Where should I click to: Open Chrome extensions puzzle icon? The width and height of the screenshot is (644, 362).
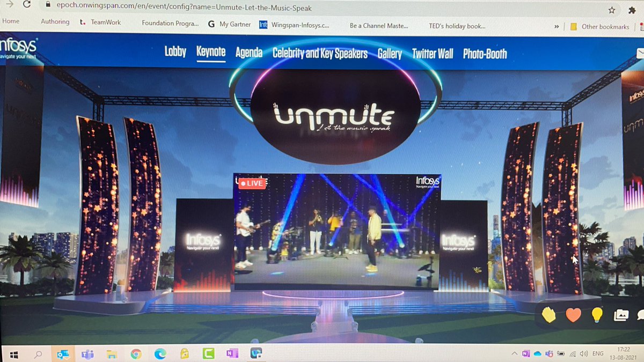(631, 10)
